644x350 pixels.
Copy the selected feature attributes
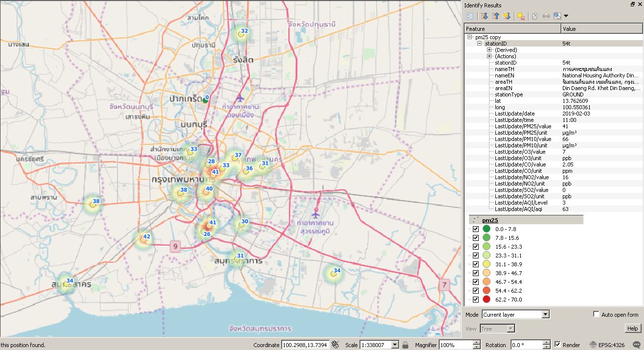click(535, 16)
